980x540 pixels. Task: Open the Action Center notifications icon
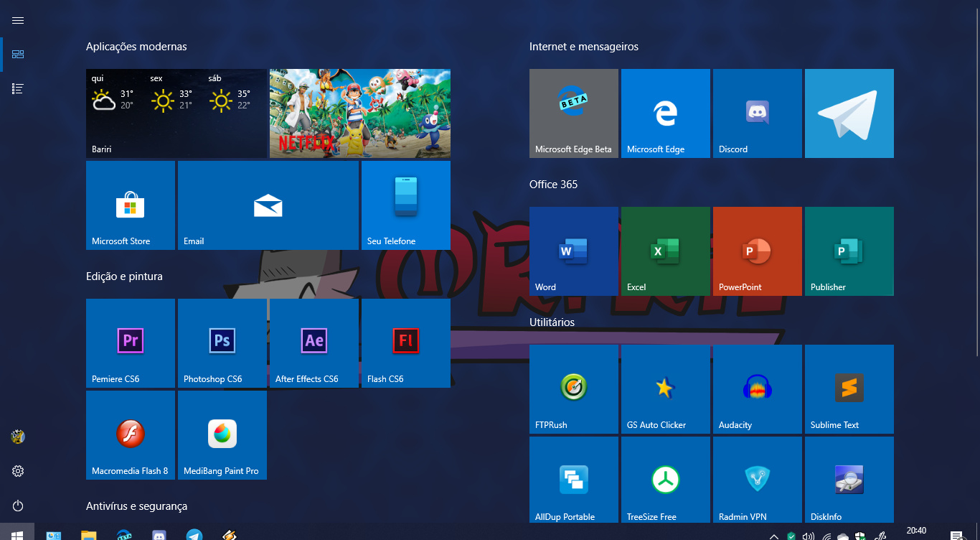956,534
